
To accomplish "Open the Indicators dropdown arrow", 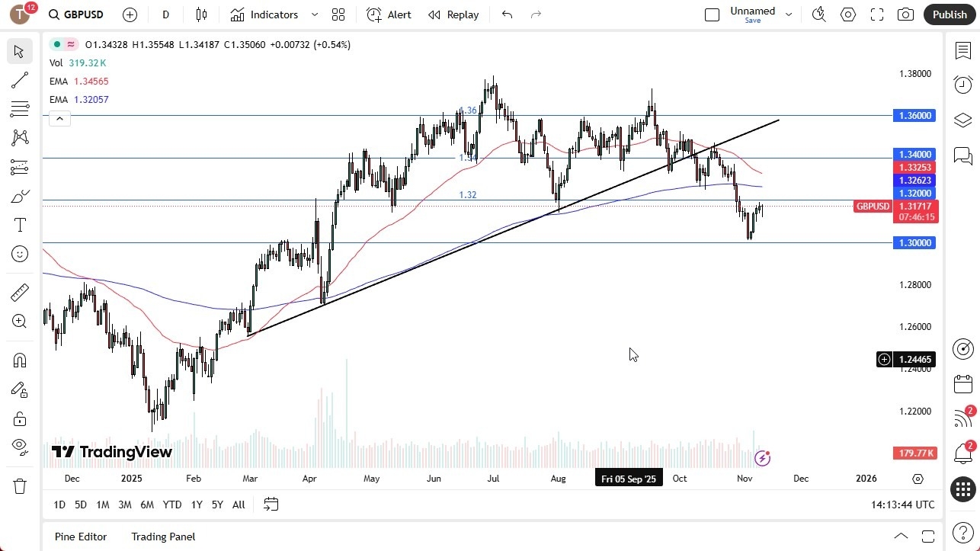I will pyautogui.click(x=313, y=14).
